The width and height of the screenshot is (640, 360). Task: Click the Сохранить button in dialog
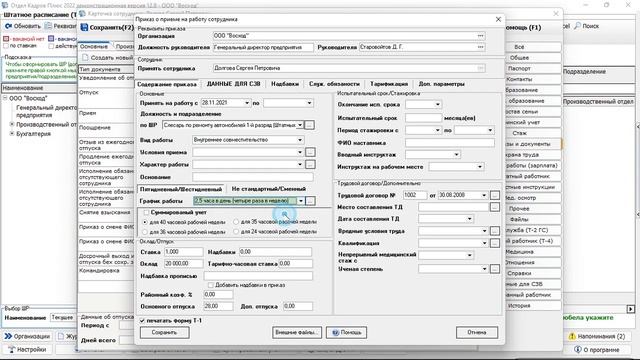pos(164,332)
